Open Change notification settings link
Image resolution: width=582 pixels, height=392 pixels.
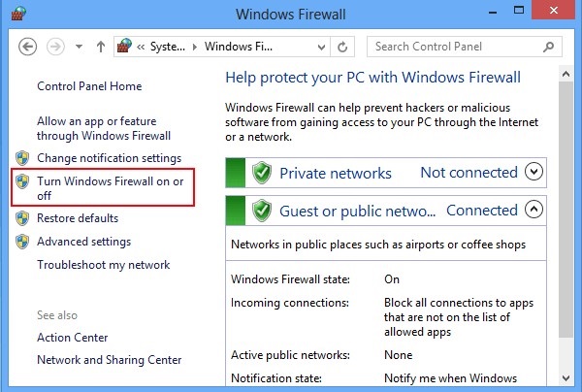click(x=109, y=158)
